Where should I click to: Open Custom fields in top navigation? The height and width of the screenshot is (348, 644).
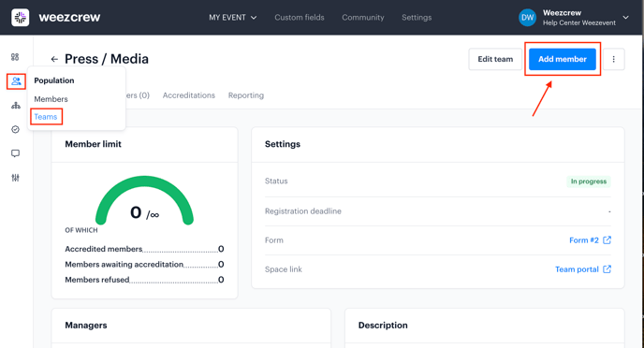pos(300,18)
